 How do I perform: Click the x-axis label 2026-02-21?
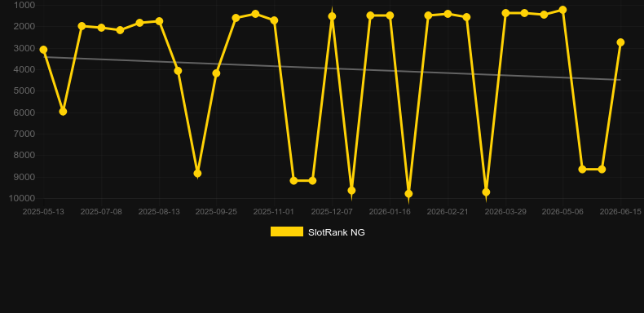(448, 212)
